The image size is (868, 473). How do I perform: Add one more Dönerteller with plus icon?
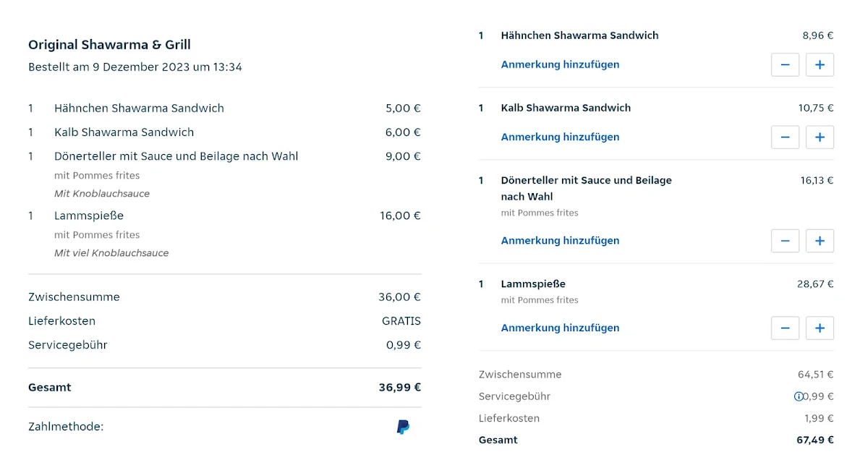[820, 241]
